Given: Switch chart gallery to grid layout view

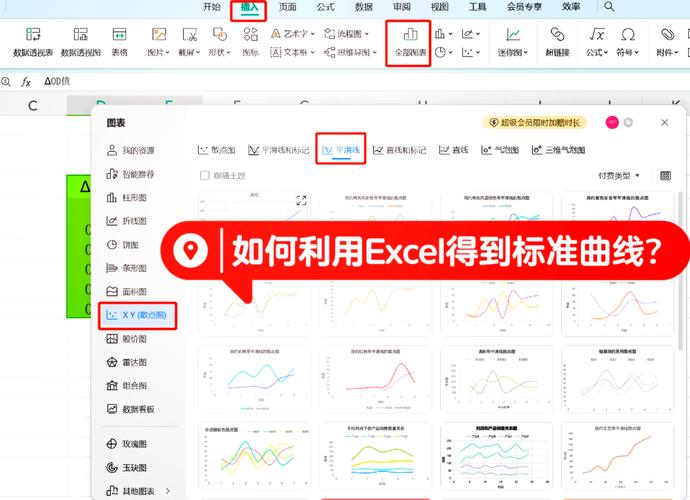Looking at the screenshot, I should tap(665, 176).
